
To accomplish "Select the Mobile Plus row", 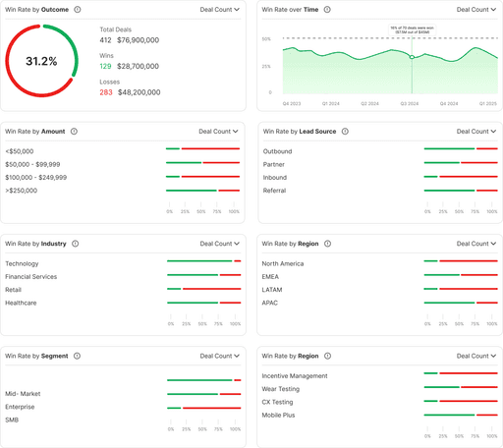I will click(379, 416).
